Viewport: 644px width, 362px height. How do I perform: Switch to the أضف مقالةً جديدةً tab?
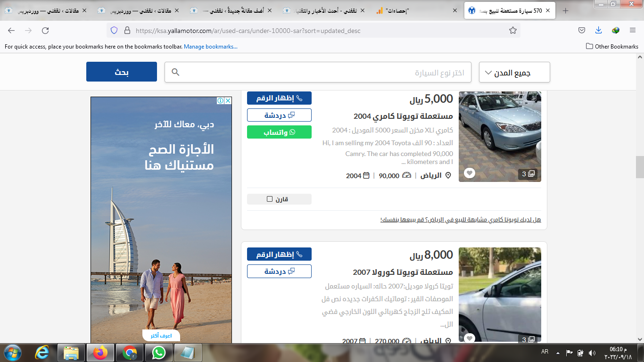pyautogui.click(x=230, y=10)
